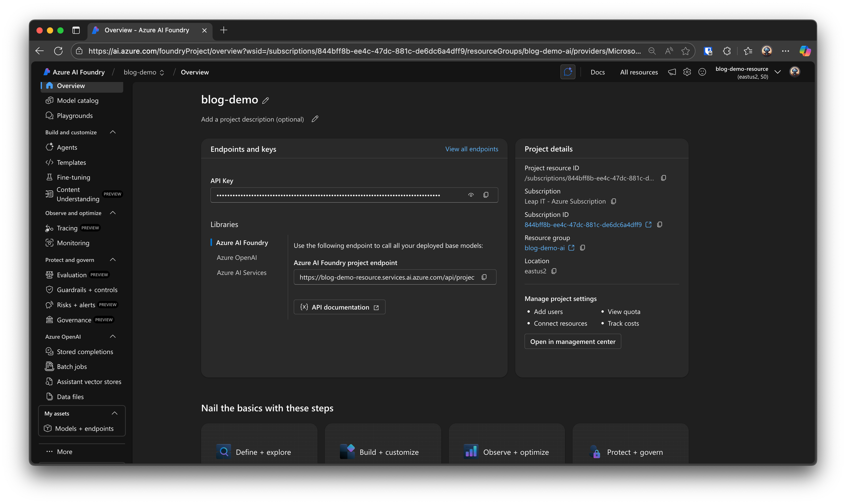Switch to Azure AI Services library
846x504 pixels.
241,273
